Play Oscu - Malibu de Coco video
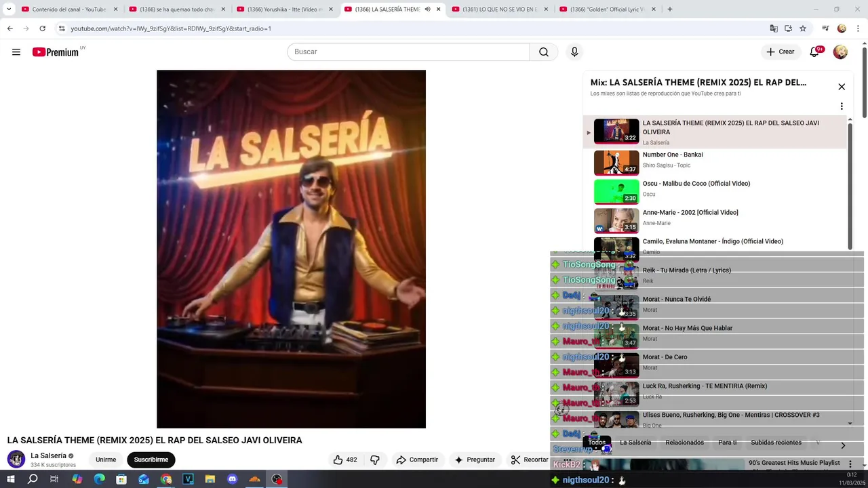868x488 pixels. click(x=715, y=191)
